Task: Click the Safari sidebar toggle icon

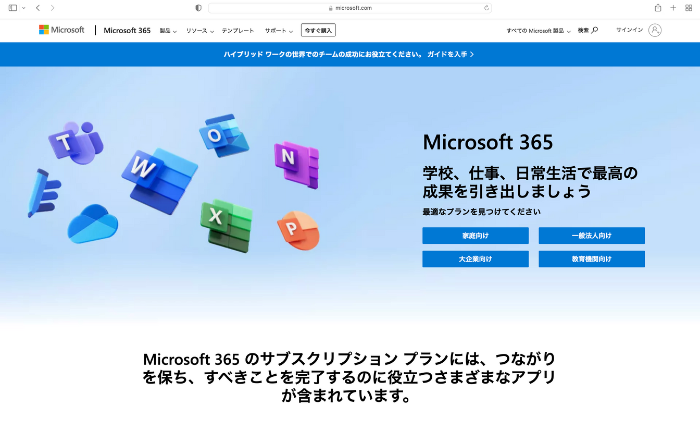Action: coord(13,8)
